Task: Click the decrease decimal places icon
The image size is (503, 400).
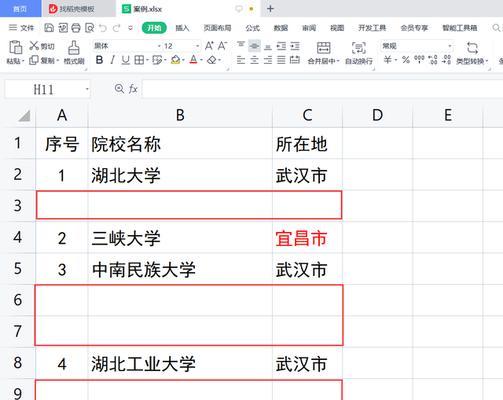Action: click(446, 60)
